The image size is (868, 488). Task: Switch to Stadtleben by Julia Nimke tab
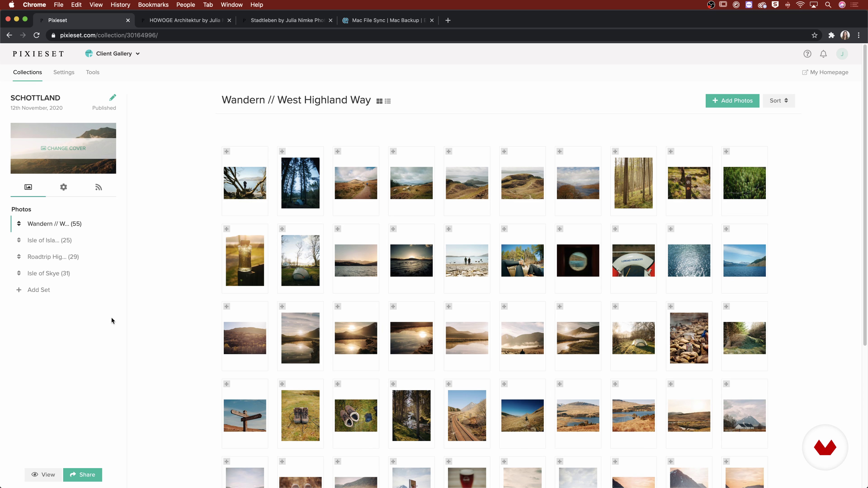click(287, 21)
